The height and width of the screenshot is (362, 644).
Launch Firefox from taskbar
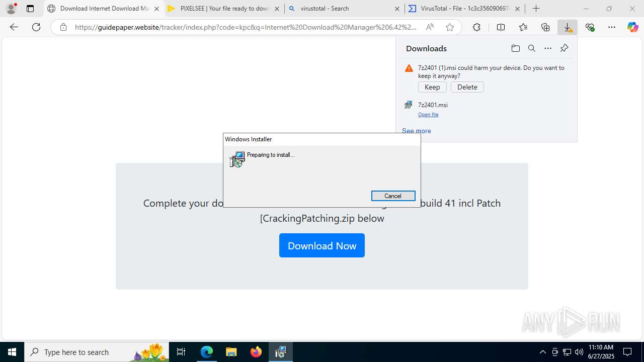point(256,352)
